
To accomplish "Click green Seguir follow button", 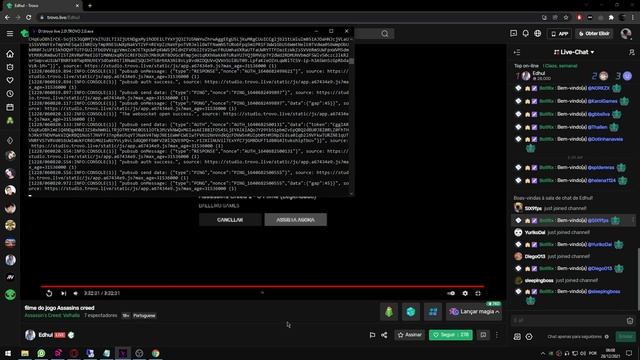I will click(x=451, y=335).
